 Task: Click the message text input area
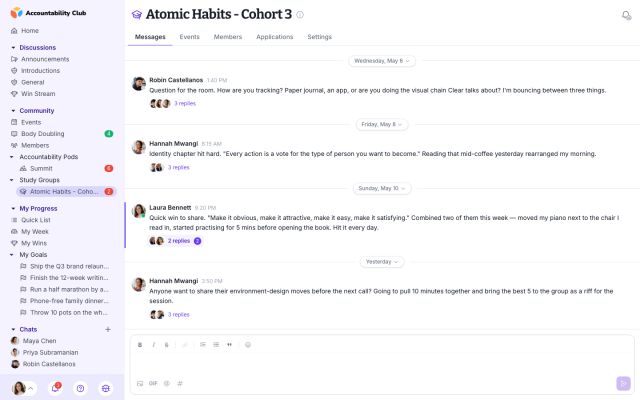[x=382, y=364]
